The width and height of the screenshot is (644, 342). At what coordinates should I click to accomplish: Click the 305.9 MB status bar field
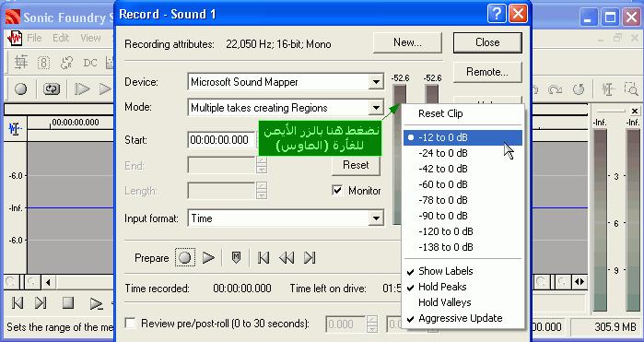coord(606,327)
